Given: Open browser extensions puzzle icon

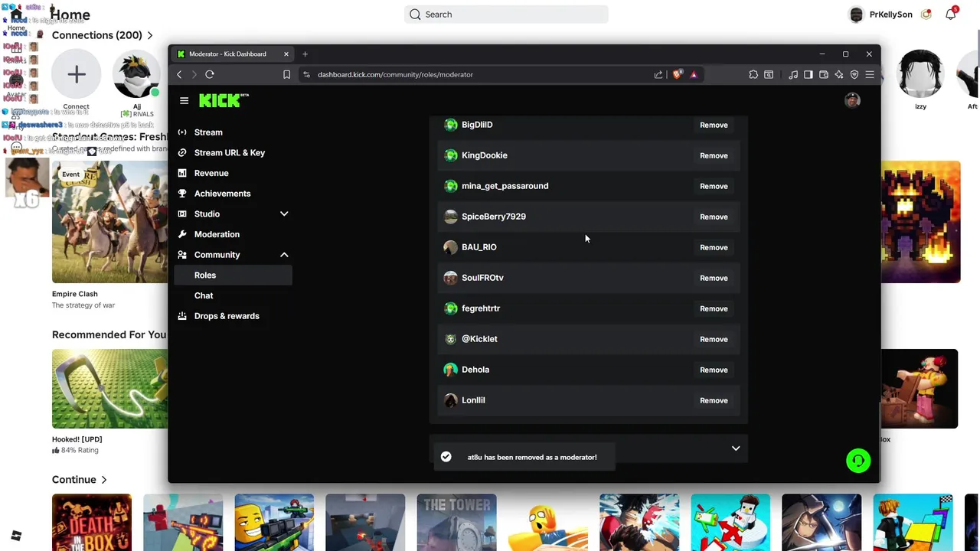Looking at the screenshot, I should [753, 74].
